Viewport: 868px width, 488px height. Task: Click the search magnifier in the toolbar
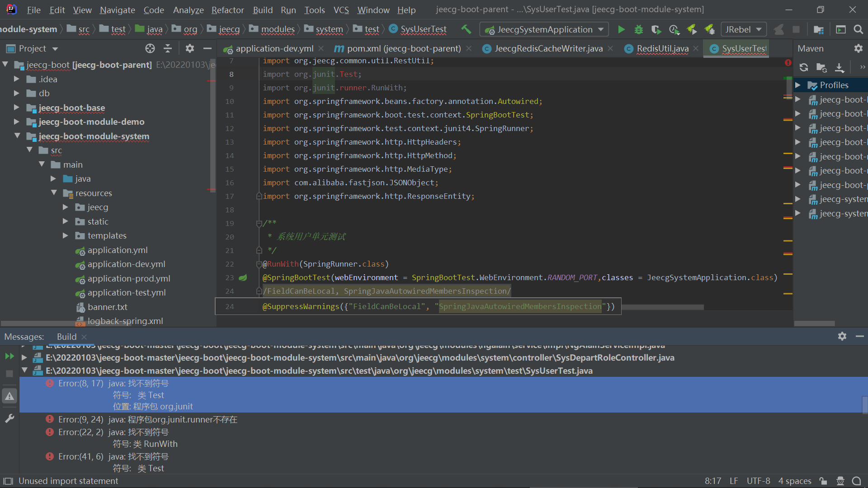point(859,29)
